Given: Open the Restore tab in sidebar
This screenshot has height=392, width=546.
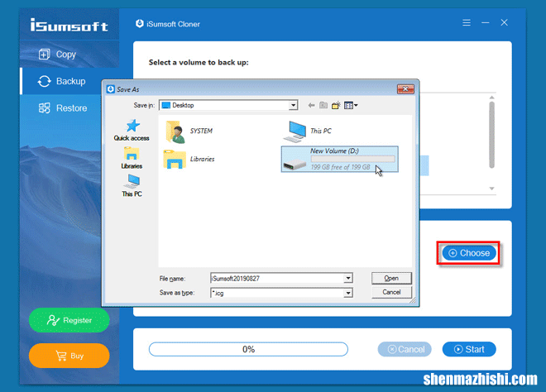Looking at the screenshot, I should [69, 108].
